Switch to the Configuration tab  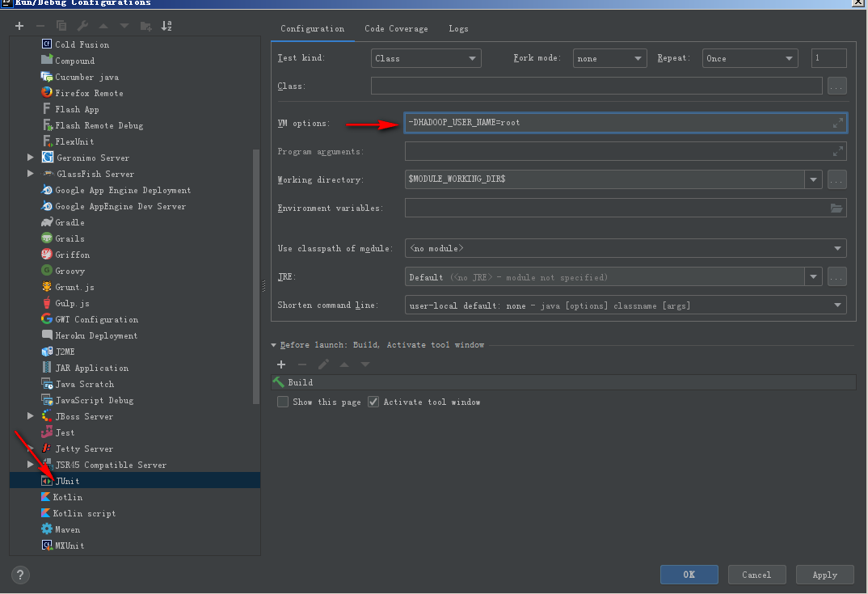tap(312, 29)
